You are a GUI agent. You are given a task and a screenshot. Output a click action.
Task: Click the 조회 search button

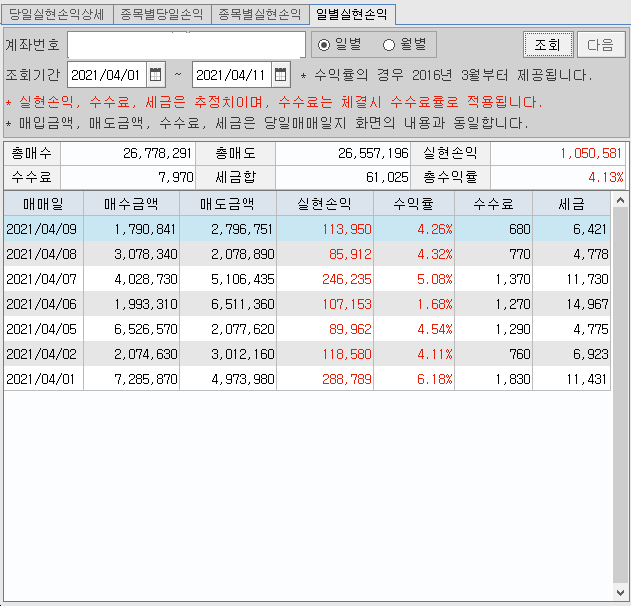click(547, 45)
